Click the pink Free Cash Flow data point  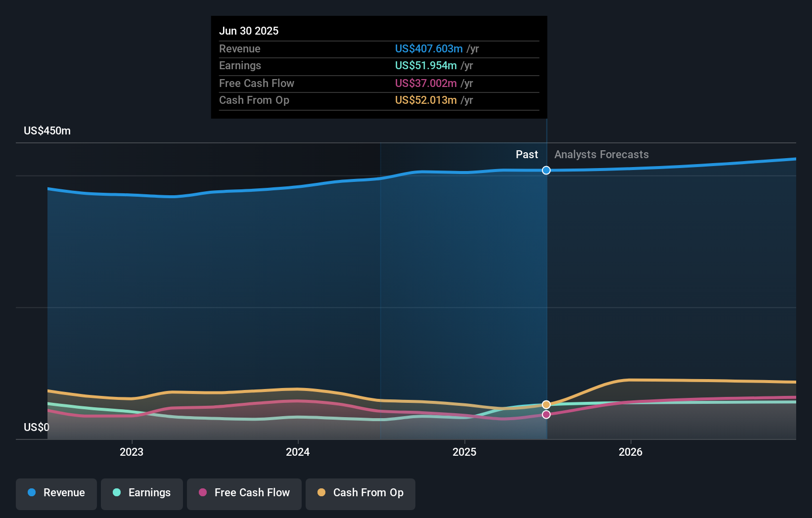[x=546, y=414]
